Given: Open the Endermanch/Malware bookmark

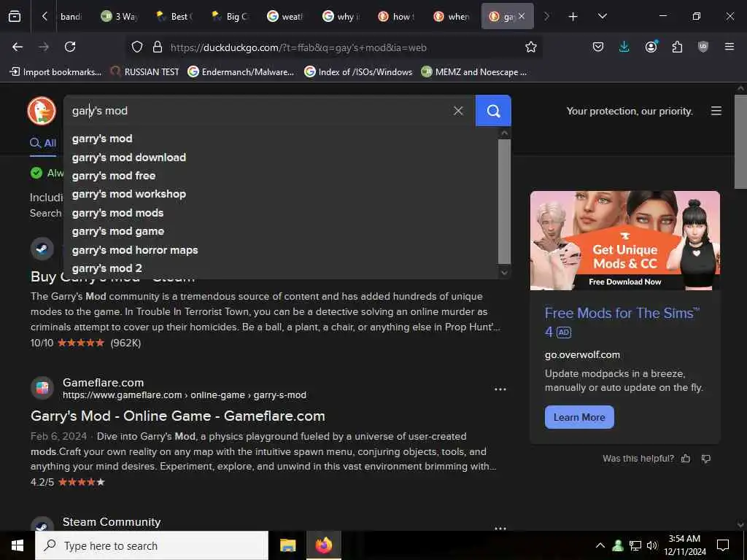Looking at the screenshot, I should (241, 72).
